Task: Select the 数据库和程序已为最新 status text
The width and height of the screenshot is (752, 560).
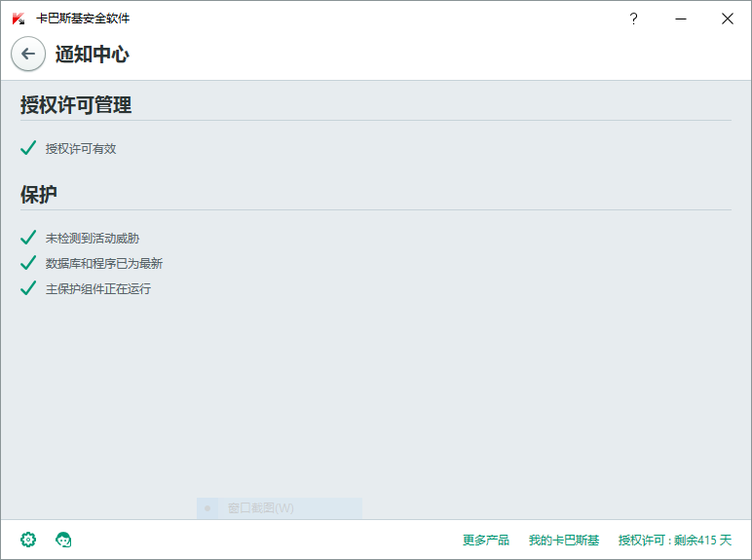Action: 104,263
